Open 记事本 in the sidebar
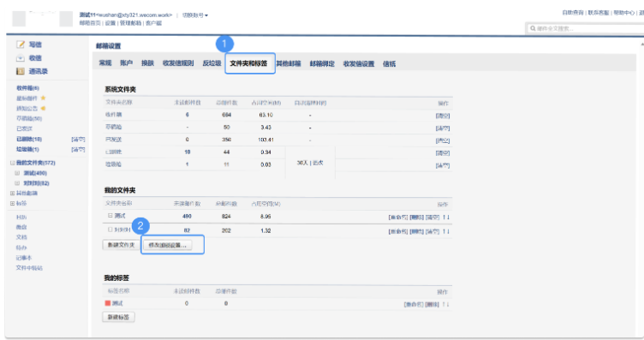This screenshot has height=340, width=644. coord(24,258)
